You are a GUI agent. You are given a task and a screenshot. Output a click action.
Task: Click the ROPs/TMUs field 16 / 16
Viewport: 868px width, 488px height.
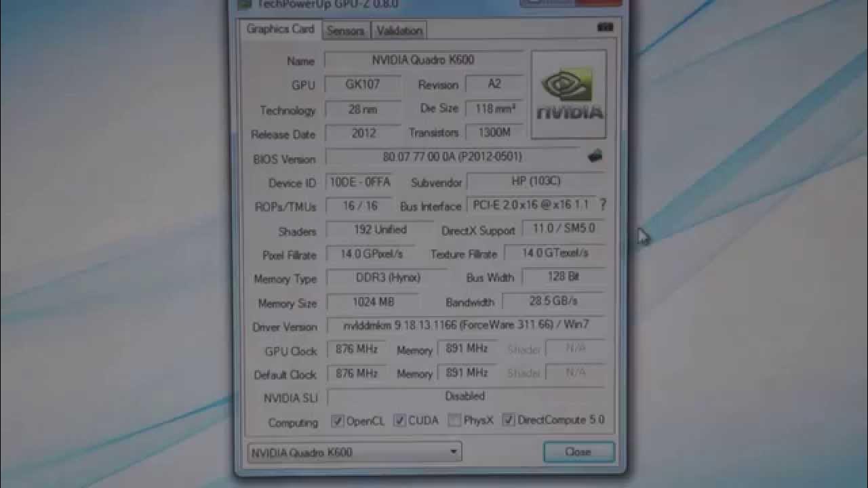tap(360, 205)
